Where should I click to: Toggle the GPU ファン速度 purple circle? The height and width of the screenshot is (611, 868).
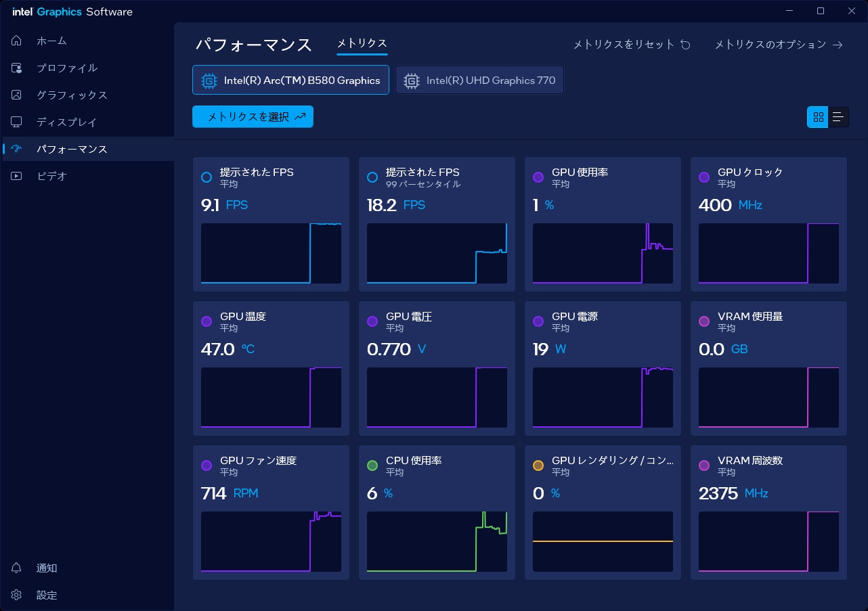pyautogui.click(x=207, y=466)
